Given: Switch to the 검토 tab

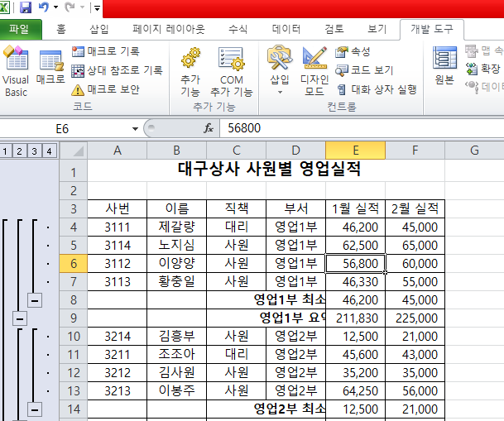Looking at the screenshot, I should 334,30.
